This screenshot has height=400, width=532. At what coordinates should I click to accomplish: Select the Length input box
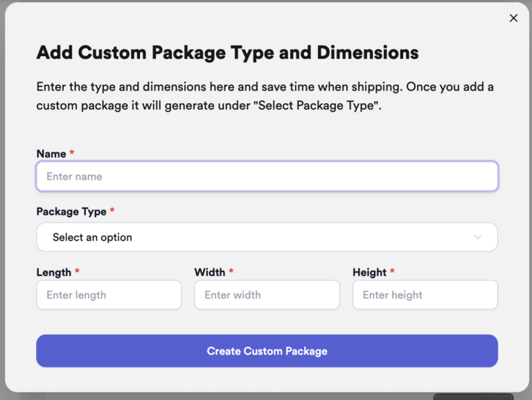[x=109, y=295]
